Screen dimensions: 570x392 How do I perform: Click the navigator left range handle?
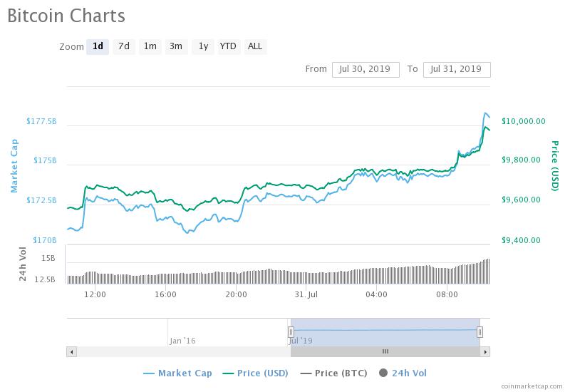(x=291, y=331)
